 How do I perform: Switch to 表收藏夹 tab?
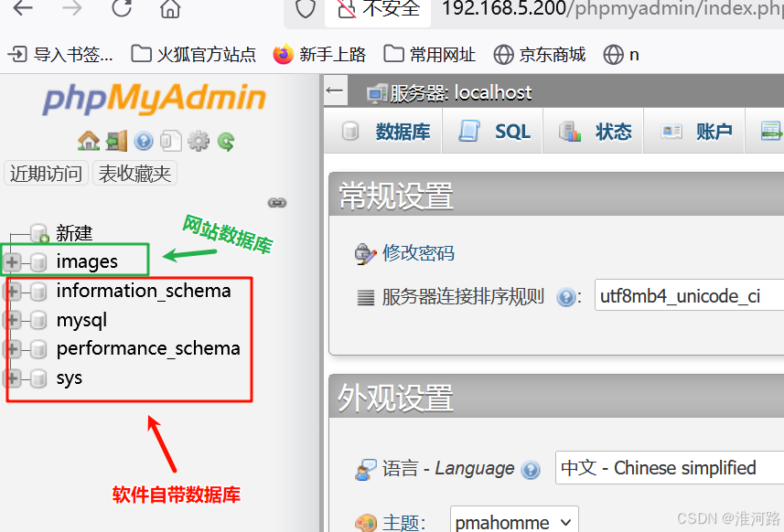pos(134,174)
